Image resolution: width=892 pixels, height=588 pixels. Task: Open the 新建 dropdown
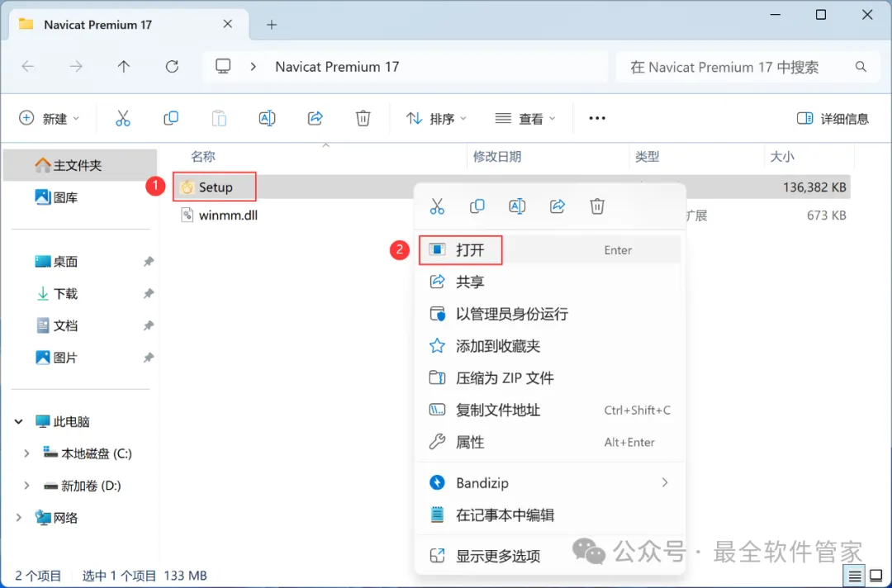(50, 118)
